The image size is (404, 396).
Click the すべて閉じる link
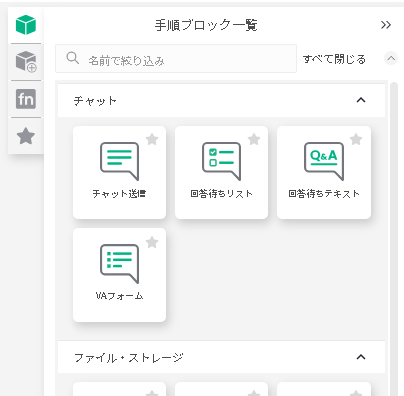(334, 59)
